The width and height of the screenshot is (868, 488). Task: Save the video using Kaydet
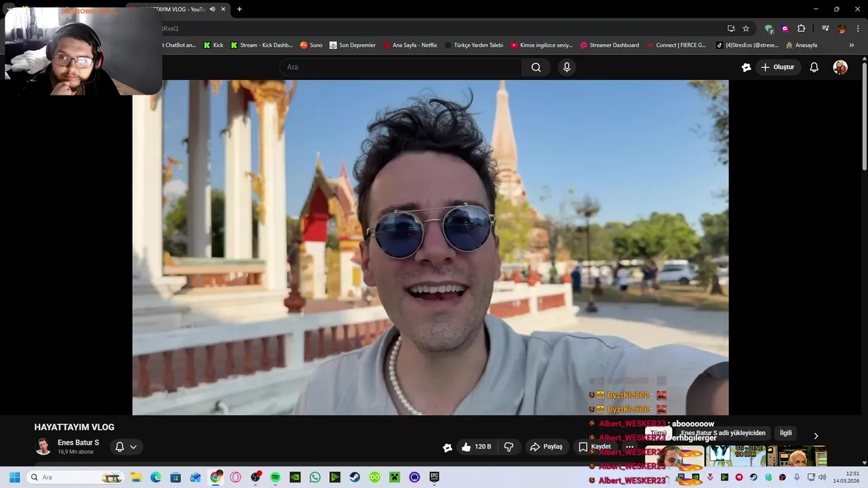click(x=594, y=447)
